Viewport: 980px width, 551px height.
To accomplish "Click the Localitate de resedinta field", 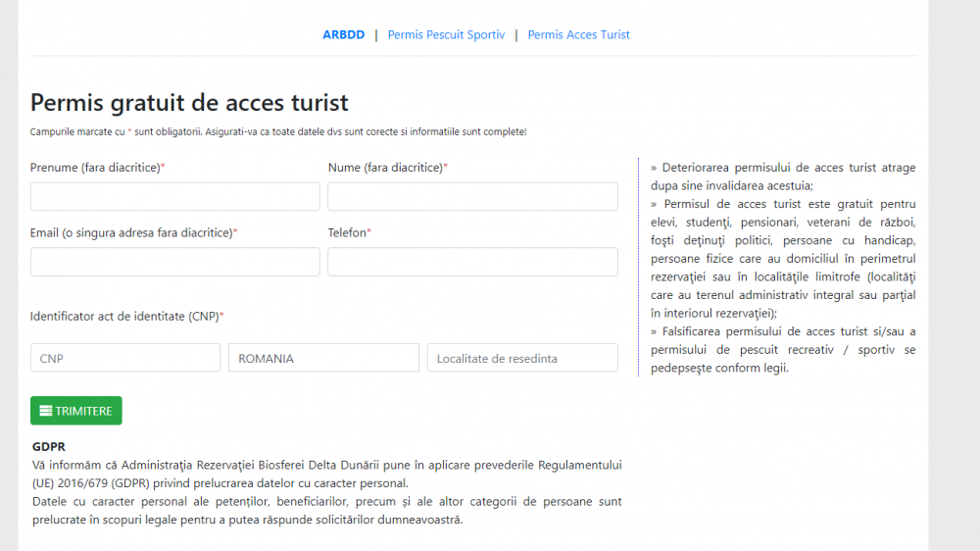I will click(522, 358).
